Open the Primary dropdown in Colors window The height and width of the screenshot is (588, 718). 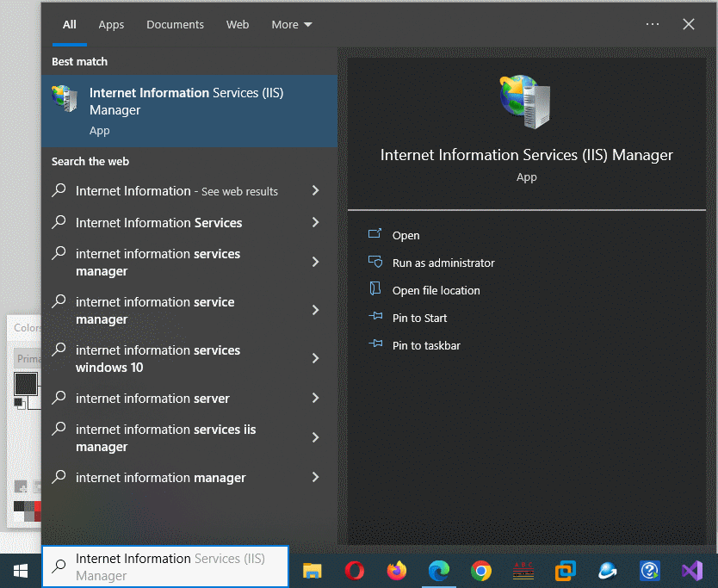click(x=28, y=359)
